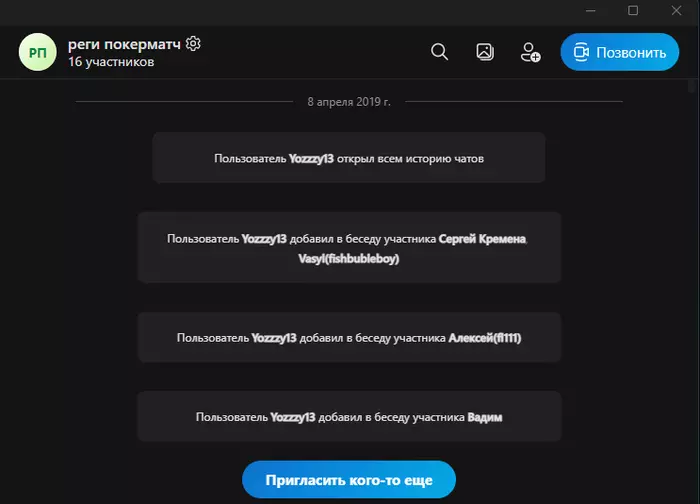Click the chat scrollbar thumb
The width and height of the screenshot is (700, 504).
coord(692,86)
